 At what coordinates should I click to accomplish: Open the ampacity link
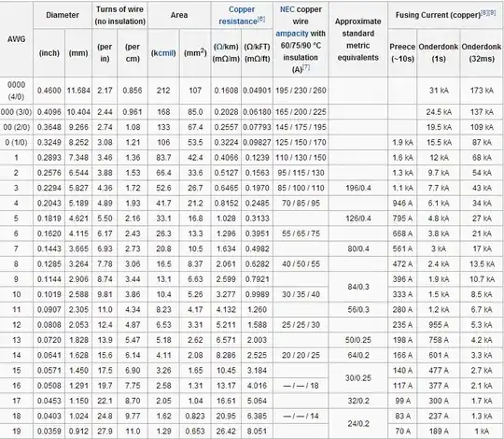coord(291,34)
